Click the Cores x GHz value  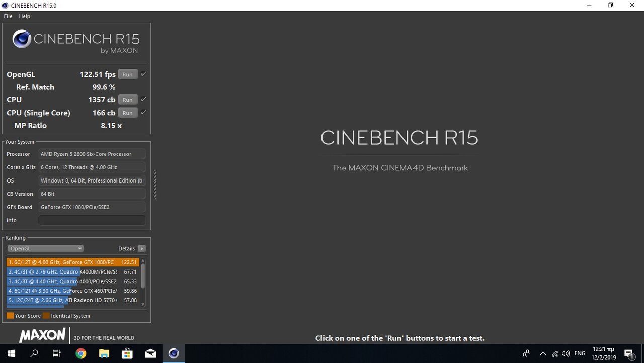pos(92,167)
